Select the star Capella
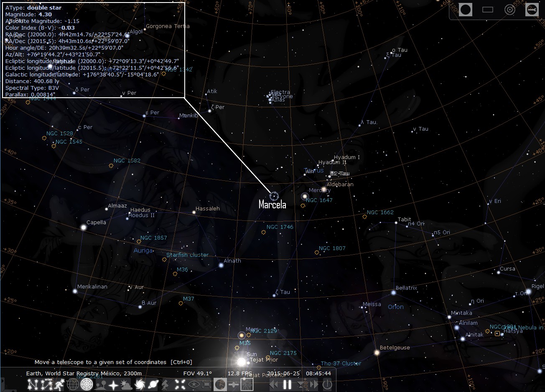 [84, 227]
